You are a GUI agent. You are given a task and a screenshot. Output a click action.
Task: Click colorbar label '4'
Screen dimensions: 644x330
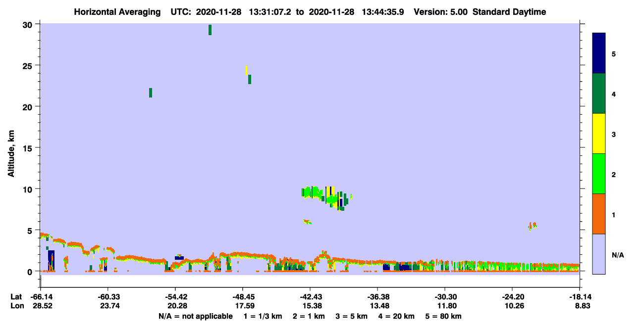[x=614, y=94]
